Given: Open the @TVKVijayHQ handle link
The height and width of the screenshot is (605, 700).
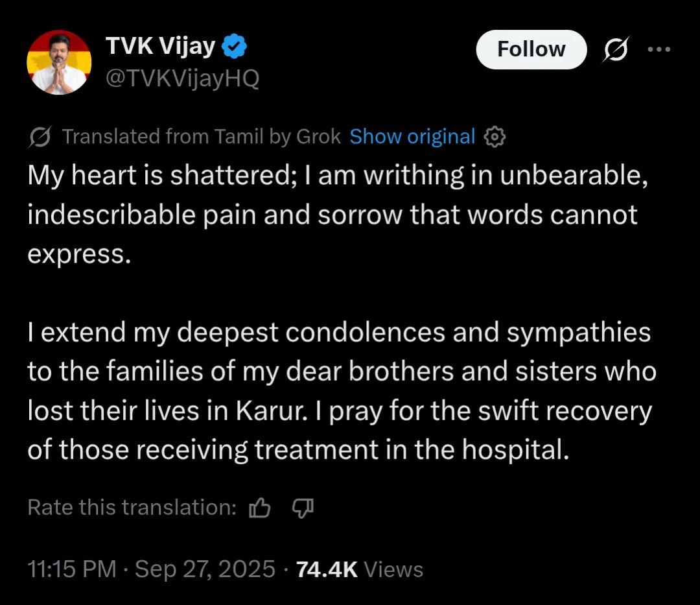Looking at the screenshot, I should point(181,78).
